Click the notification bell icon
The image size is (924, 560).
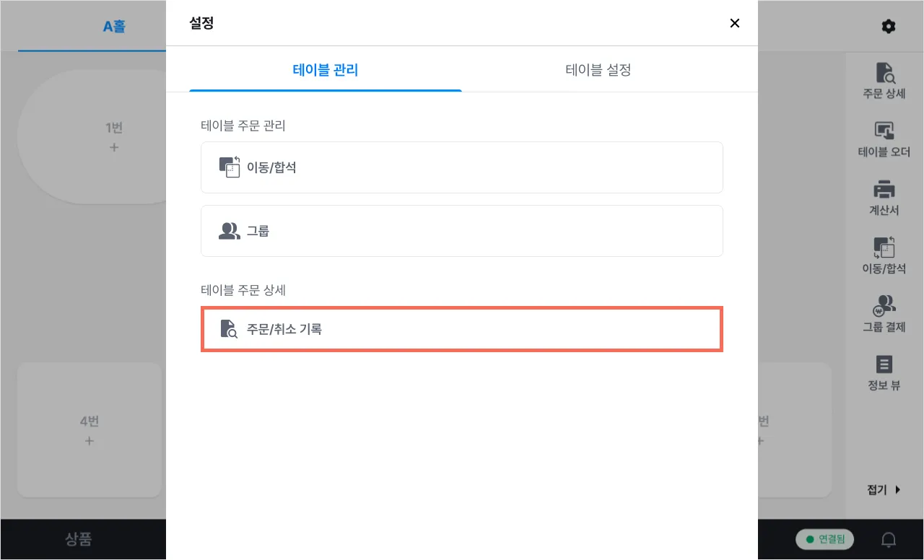889,540
